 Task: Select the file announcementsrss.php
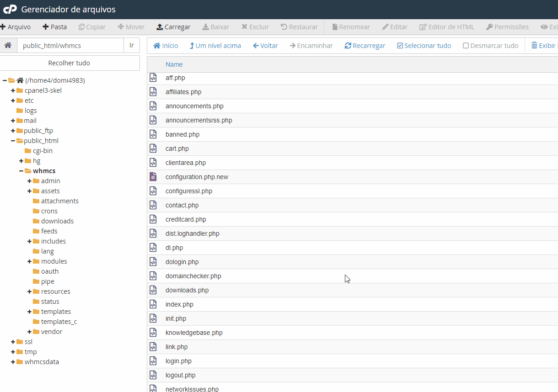tap(199, 120)
